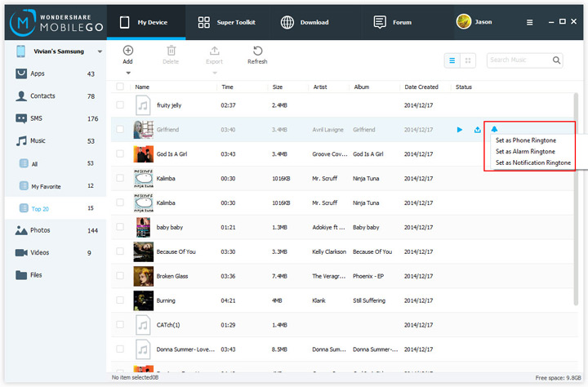The height and width of the screenshot is (387, 588).
Task: Check the Donna Summer song checkbox
Action: pyautogui.click(x=120, y=349)
